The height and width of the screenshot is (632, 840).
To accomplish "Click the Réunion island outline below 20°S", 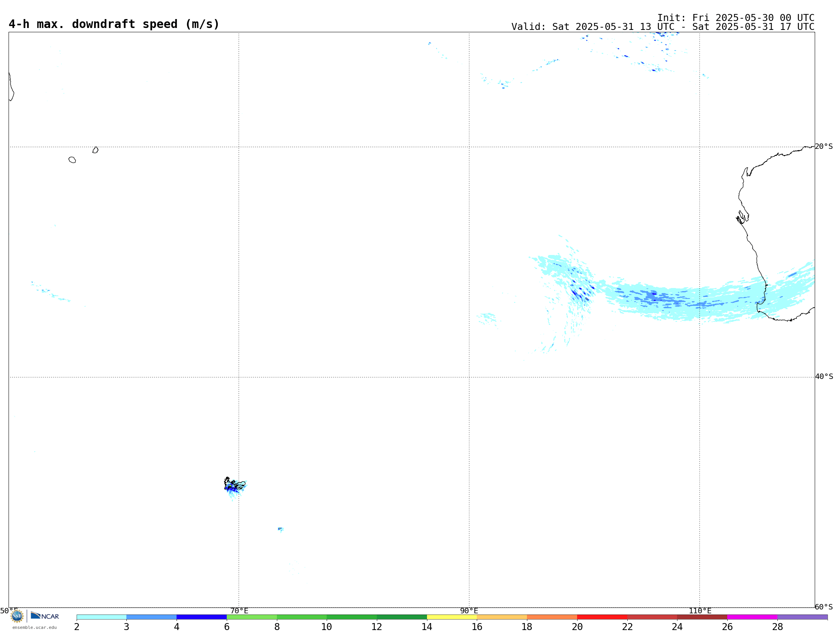I will click(x=72, y=160).
